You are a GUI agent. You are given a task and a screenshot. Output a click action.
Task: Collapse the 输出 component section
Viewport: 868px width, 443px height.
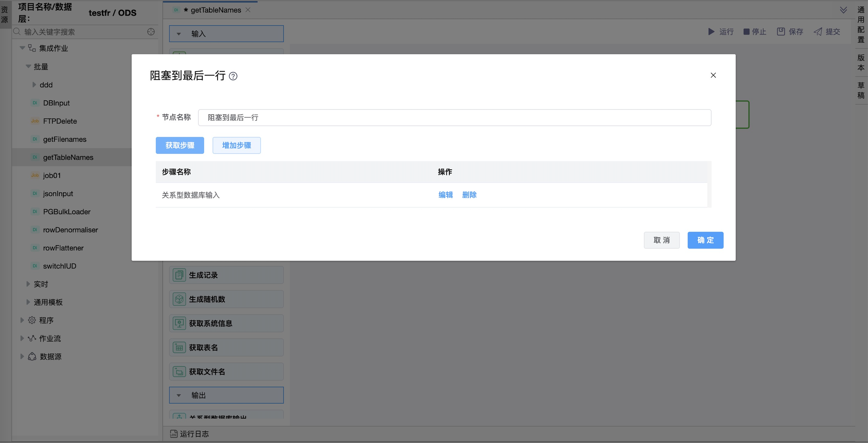coord(179,395)
